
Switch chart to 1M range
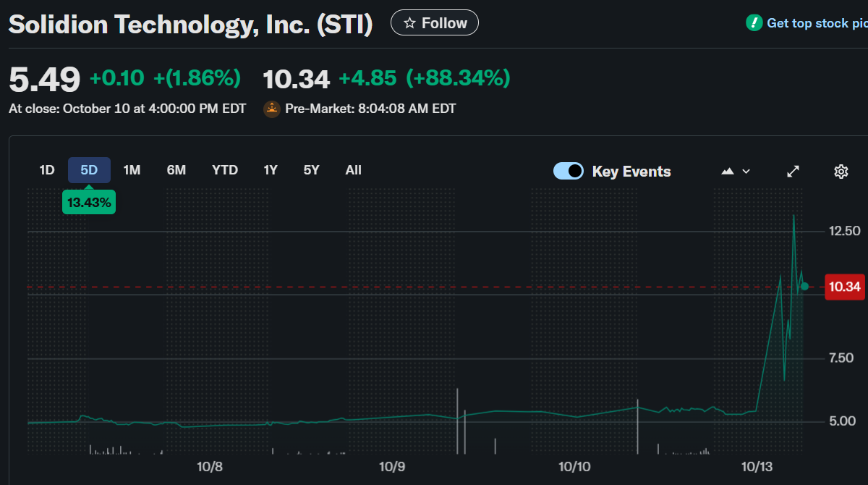pyautogui.click(x=132, y=170)
